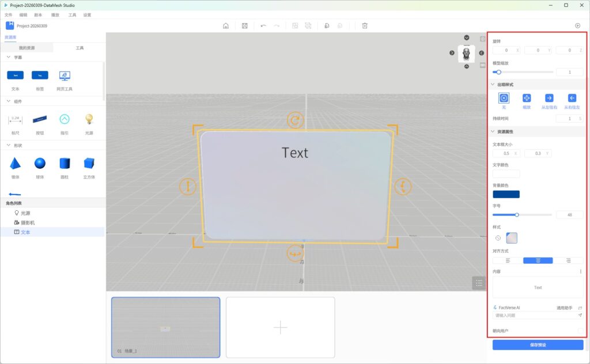590x364 pixels.
Task: Toggle the 朝向用户 face-user checkbox
Action: pyautogui.click(x=580, y=331)
